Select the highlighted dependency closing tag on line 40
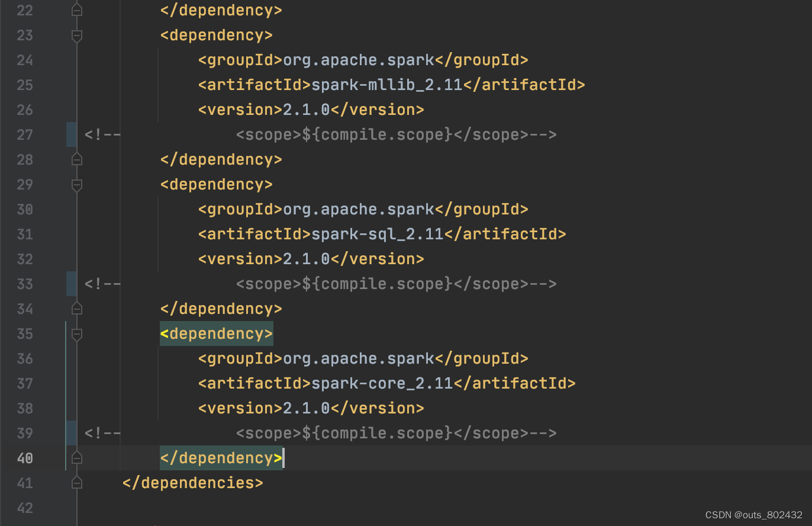Image resolution: width=812 pixels, height=526 pixels. coord(221,457)
